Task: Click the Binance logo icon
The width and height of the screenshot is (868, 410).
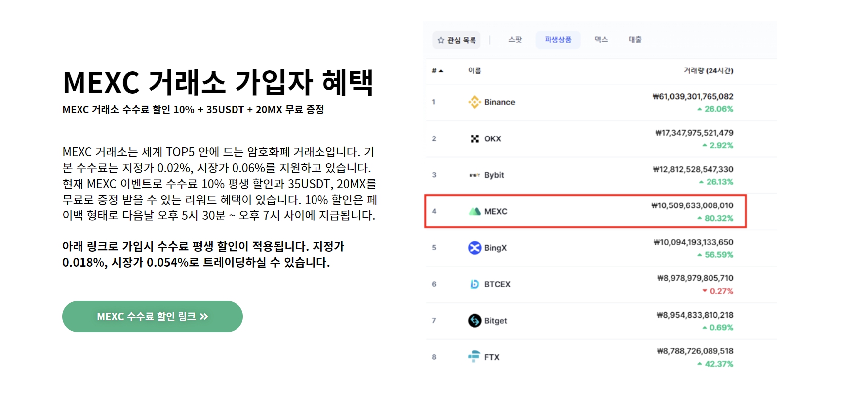Action: (474, 102)
